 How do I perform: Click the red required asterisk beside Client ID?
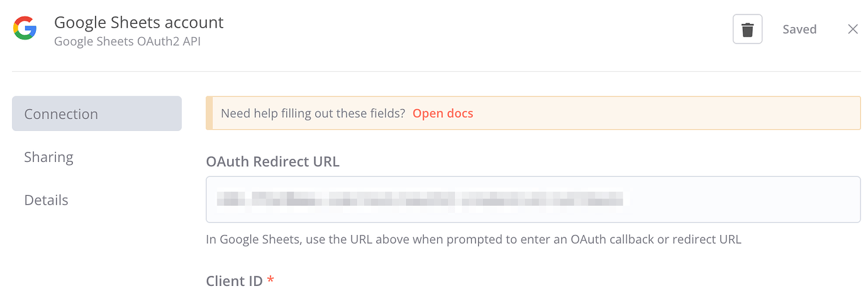coord(270,279)
